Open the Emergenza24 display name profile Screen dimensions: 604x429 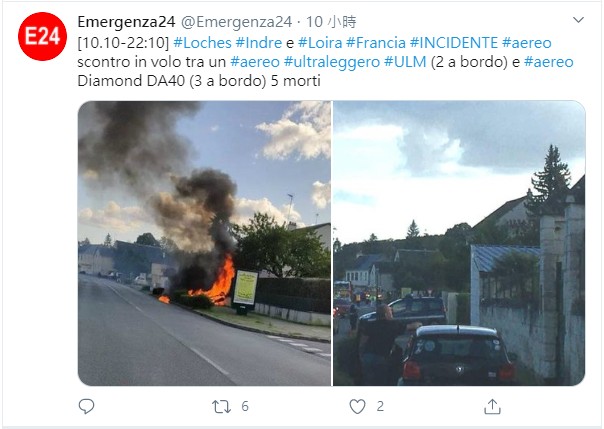click(126, 22)
